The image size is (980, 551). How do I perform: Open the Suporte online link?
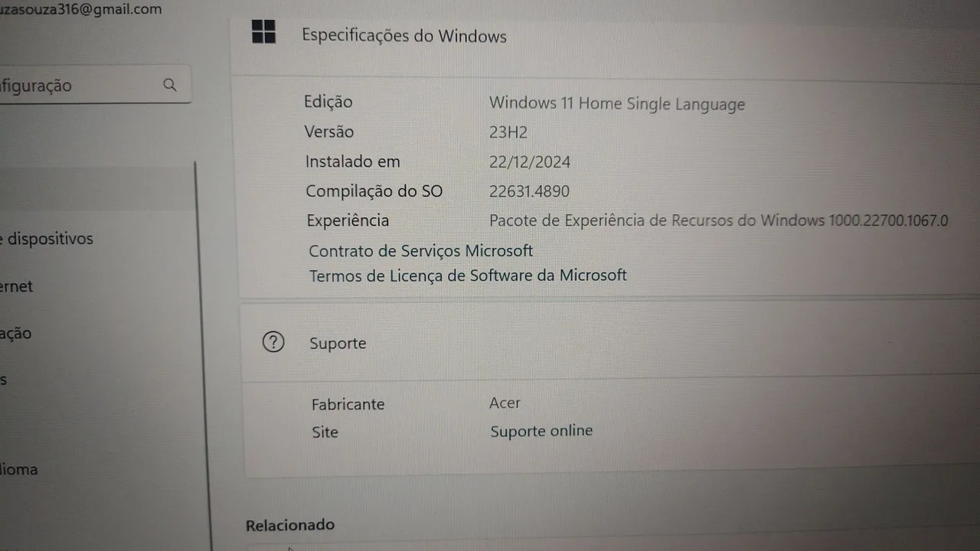pos(541,431)
